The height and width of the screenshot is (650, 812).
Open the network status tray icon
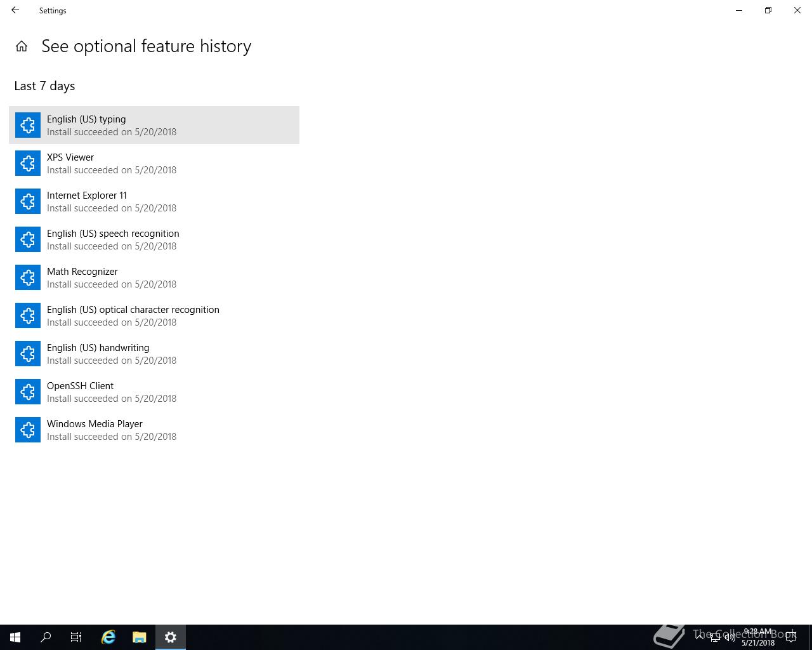(715, 637)
